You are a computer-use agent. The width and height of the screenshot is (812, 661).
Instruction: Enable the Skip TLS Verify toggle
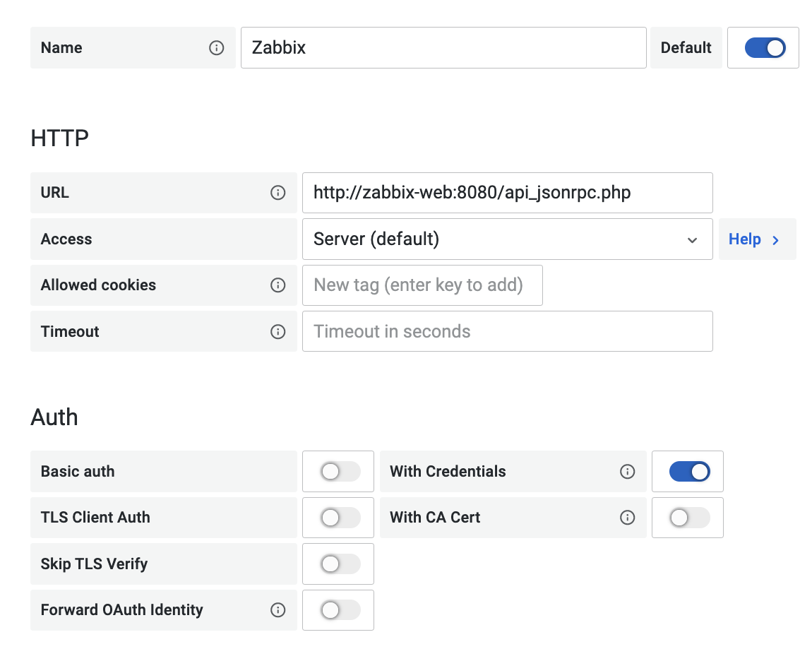pos(340,564)
